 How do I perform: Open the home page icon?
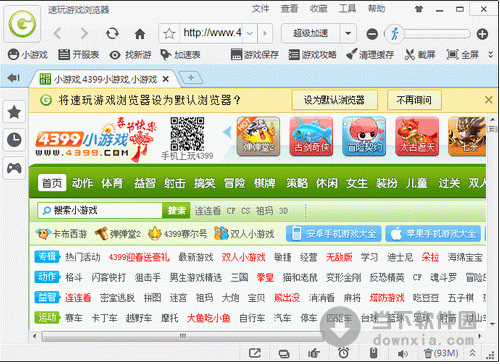tap(140, 34)
